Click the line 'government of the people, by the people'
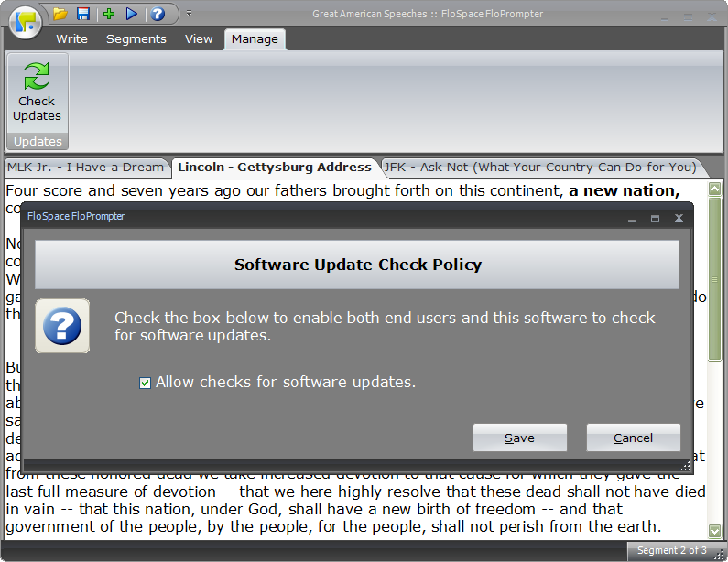 point(333,526)
